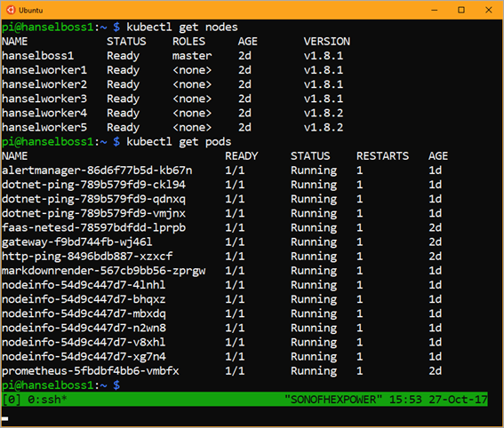Click the gateway-f9bd744fb-wj46l pod name
504x428 pixels.
click(77, 242)
